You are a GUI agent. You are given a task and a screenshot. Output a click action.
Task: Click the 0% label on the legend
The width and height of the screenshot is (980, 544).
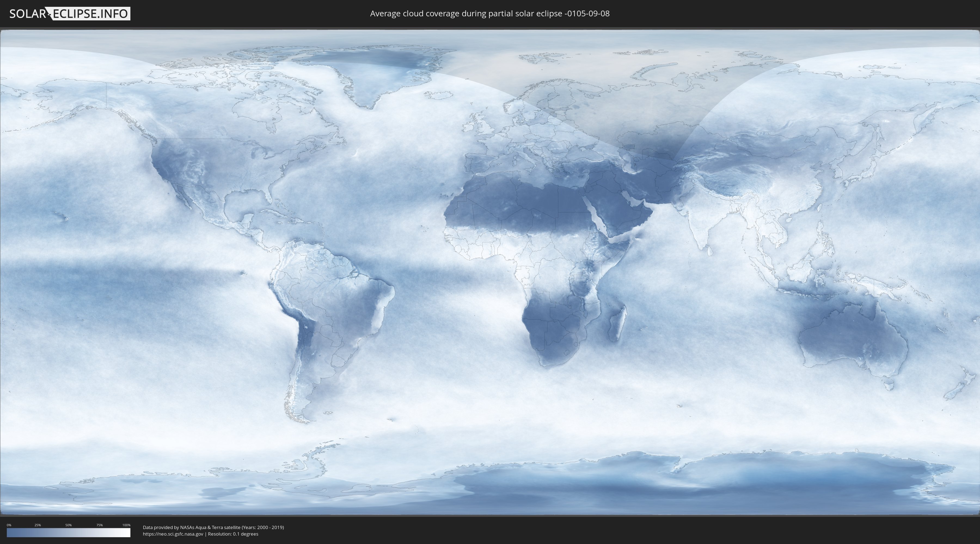(9, 525)
